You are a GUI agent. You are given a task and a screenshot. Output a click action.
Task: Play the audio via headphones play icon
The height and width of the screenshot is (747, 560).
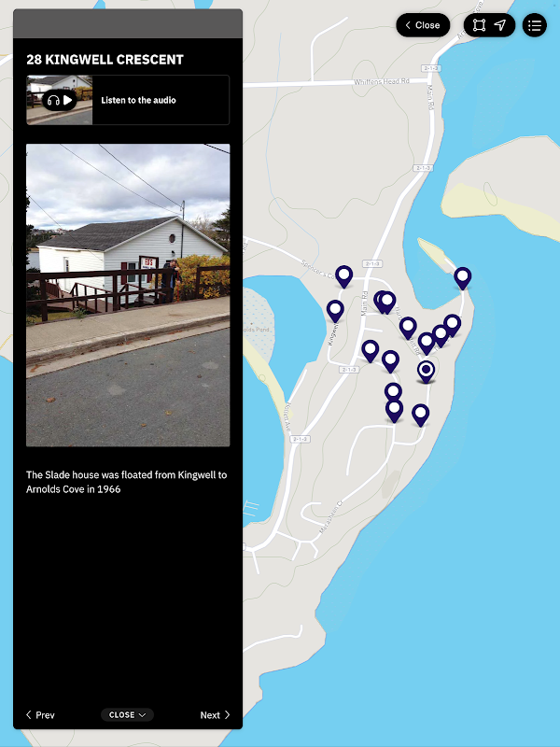(x=60, y=100)
